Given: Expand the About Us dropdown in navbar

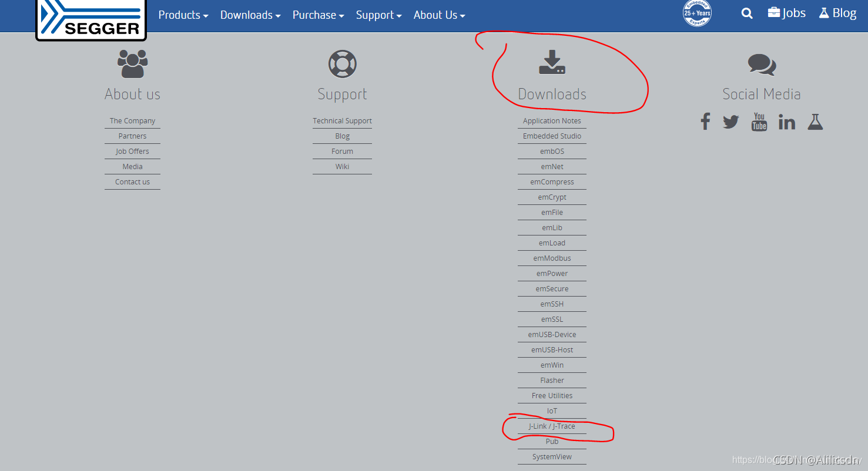Looking at the screenshot, I should click(x=439, y=15).
